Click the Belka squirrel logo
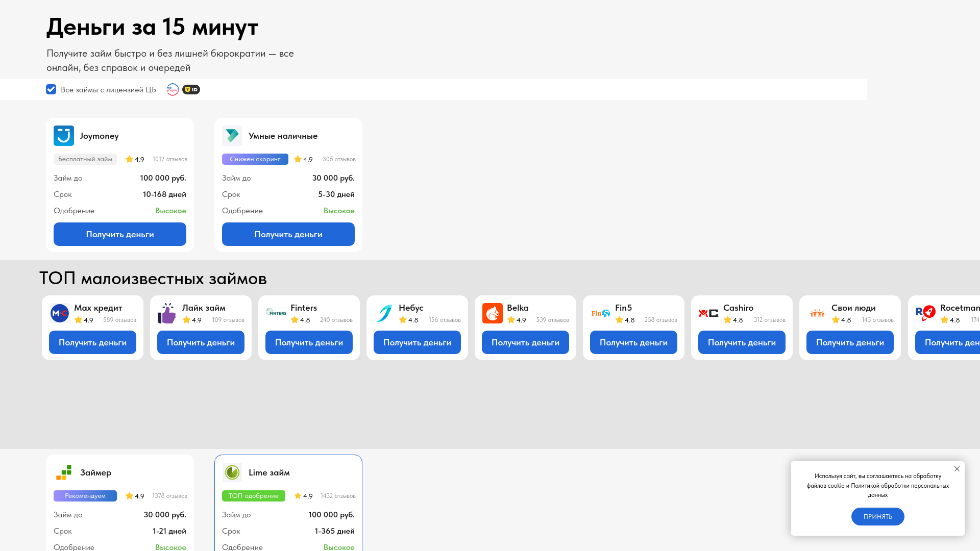980x551 pixels. click(493, 313)
